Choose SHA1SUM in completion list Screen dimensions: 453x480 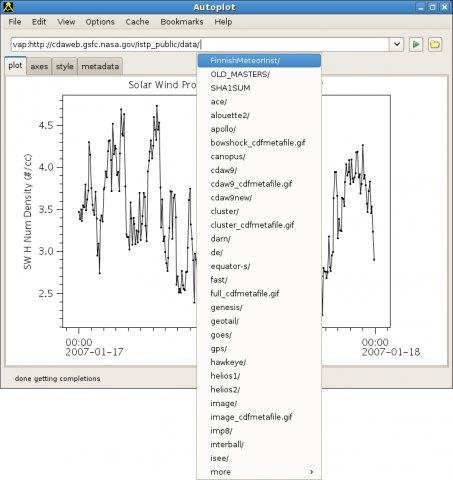tap(259, 88)
